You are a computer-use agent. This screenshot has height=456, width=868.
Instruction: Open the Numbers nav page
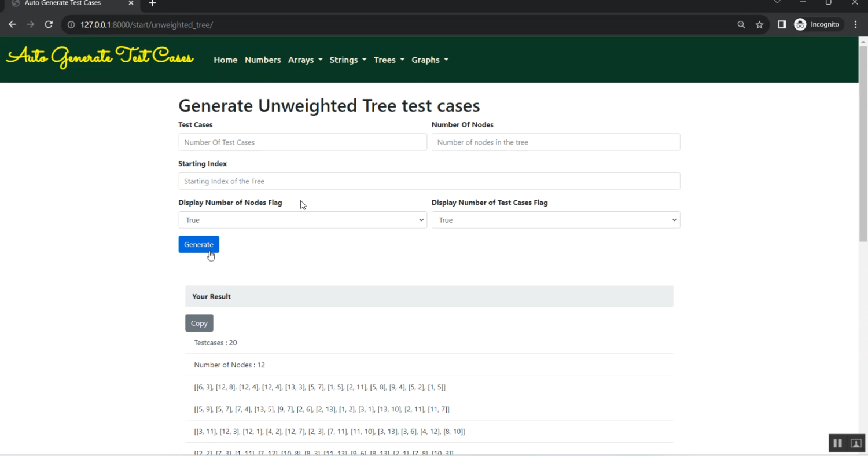(263, 60)
